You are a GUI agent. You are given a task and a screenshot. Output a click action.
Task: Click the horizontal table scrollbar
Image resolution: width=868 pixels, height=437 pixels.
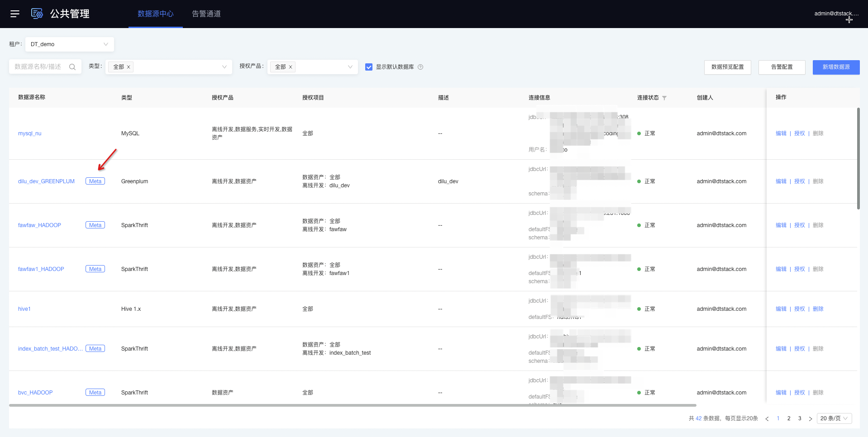coord(353,405)
